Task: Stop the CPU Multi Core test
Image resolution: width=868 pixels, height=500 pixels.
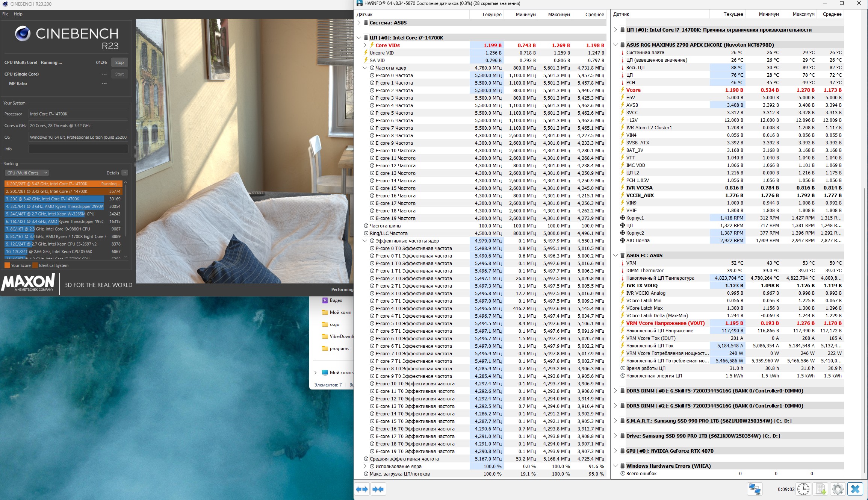Action: tap(119, 62)
